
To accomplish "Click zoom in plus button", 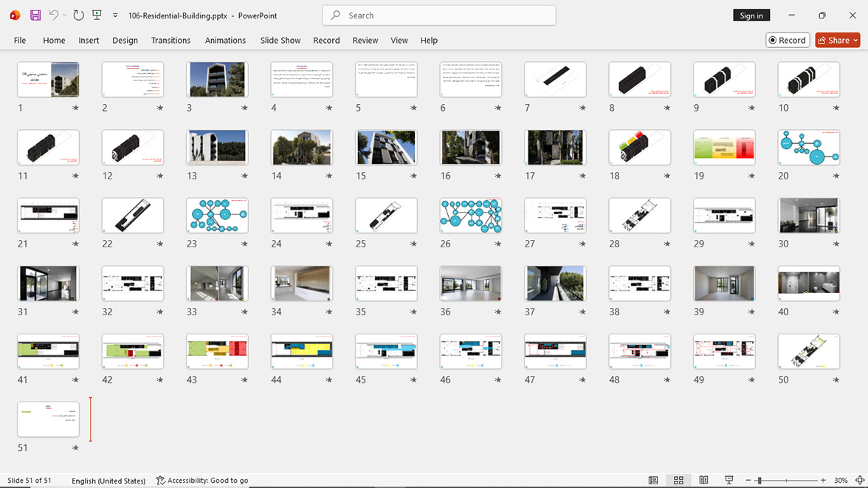I will (x=823, y=480).
